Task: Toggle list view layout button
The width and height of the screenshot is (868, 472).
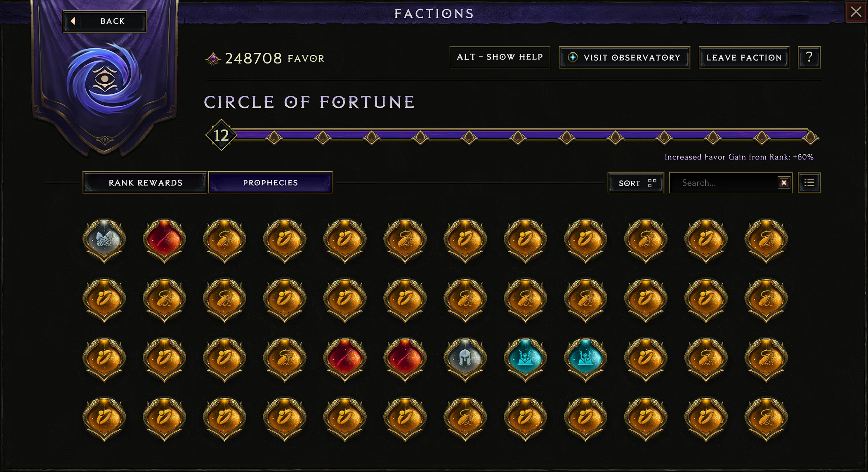Action: click(x=809, y=182)
